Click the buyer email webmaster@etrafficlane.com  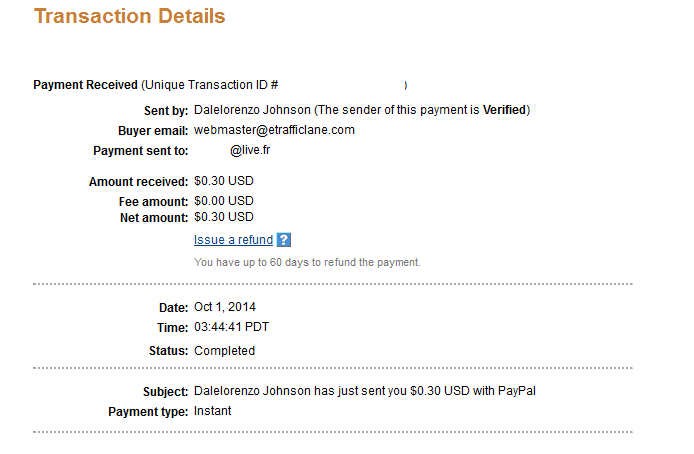274,130
